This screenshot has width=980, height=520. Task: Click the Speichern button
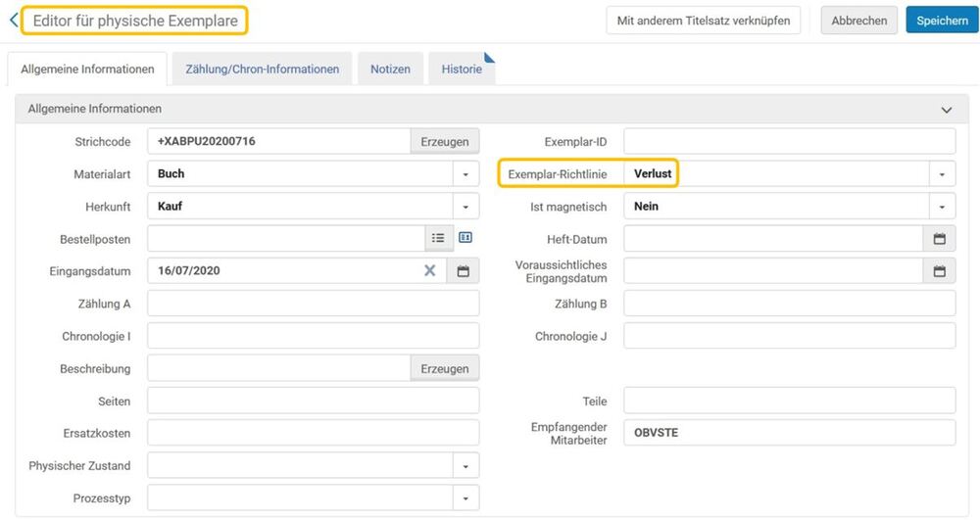942,20
